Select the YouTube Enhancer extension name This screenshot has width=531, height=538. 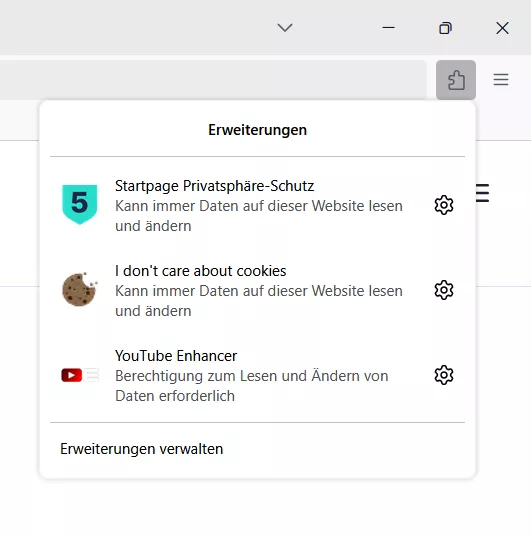(x=176, y=356)
